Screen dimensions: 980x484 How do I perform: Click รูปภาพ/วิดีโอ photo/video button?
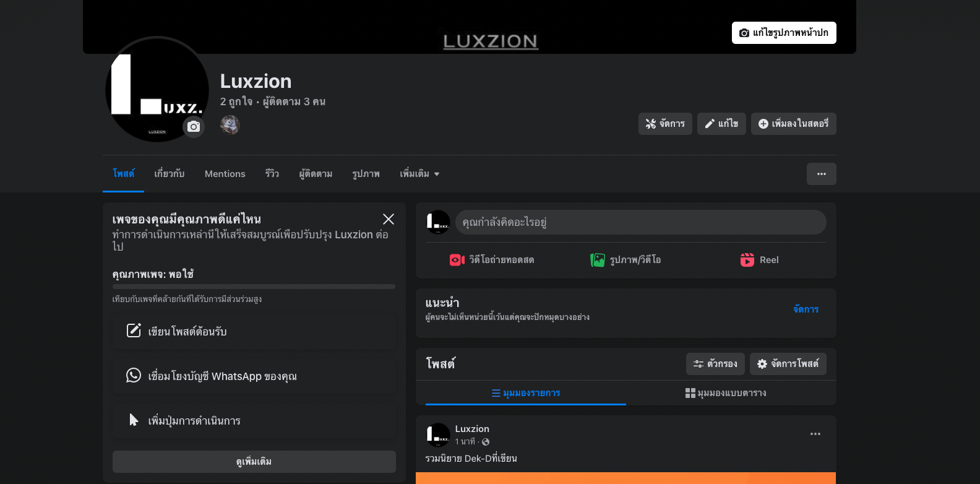tap(626, 260)
